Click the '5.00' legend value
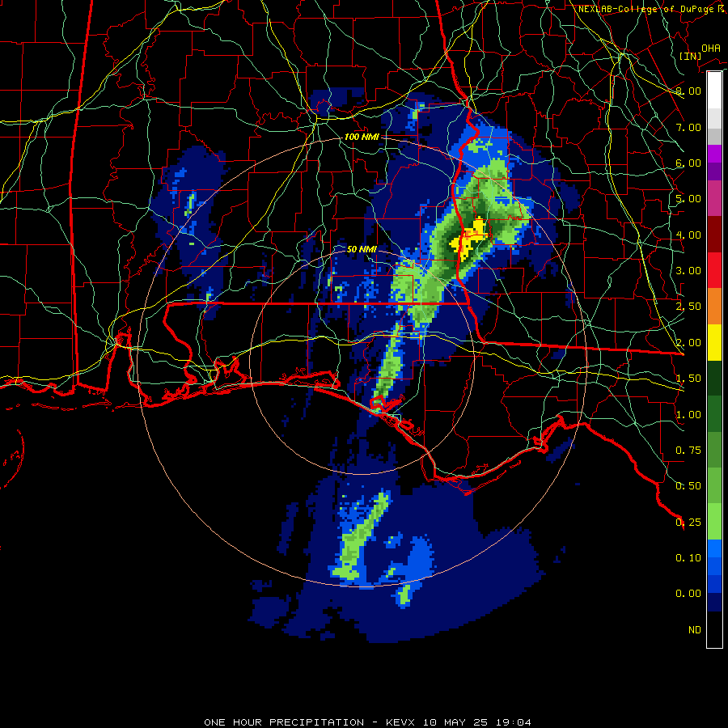728x728 pixels. click(688, 199)
